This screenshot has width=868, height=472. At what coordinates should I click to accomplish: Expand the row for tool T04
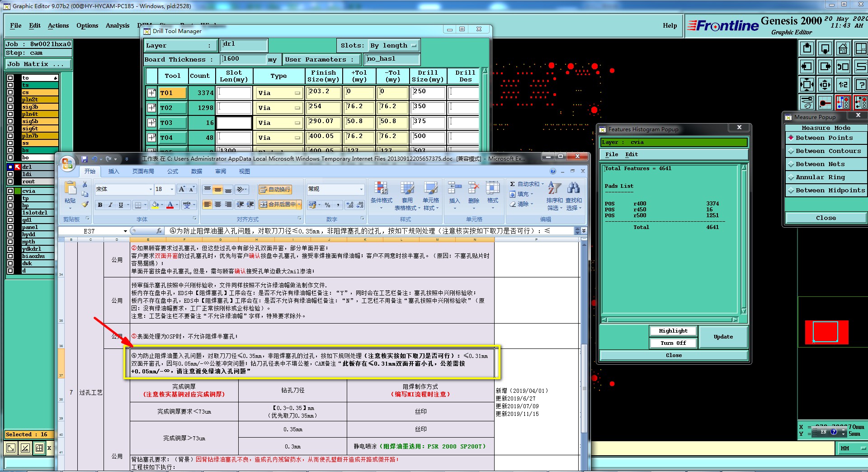pyautogui.click(x=151, y=138)
